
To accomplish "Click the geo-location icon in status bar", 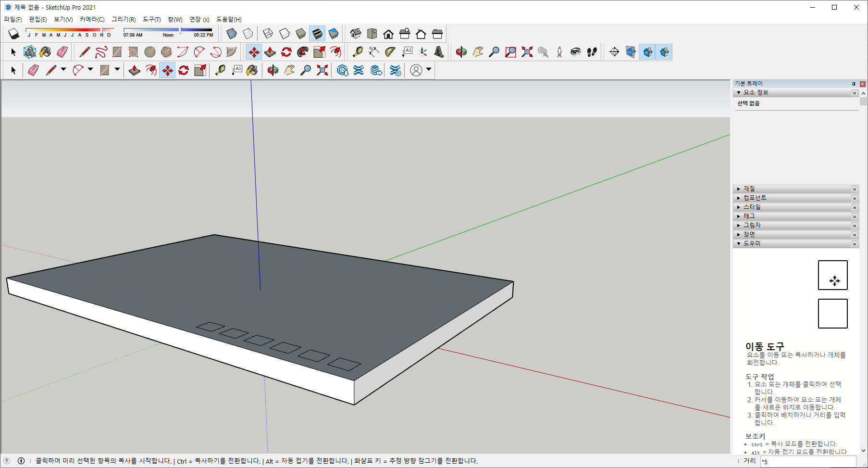I will (7, 461).
